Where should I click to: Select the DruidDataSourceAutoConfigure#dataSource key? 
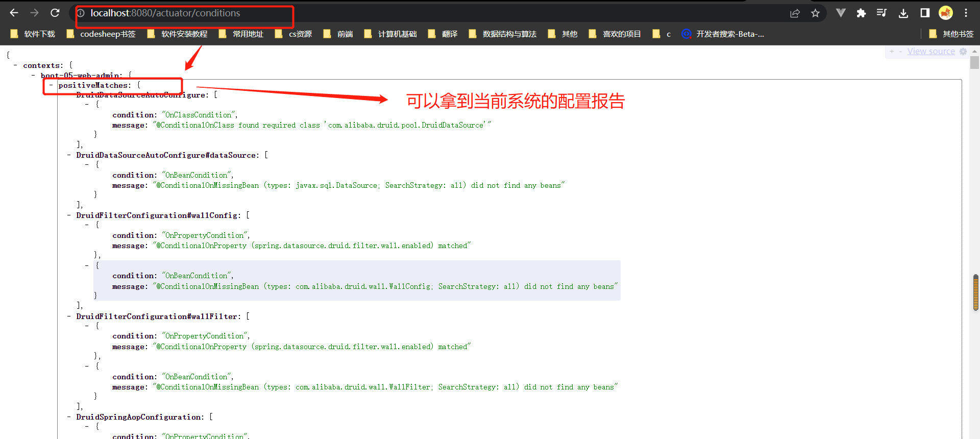(166, 155)
